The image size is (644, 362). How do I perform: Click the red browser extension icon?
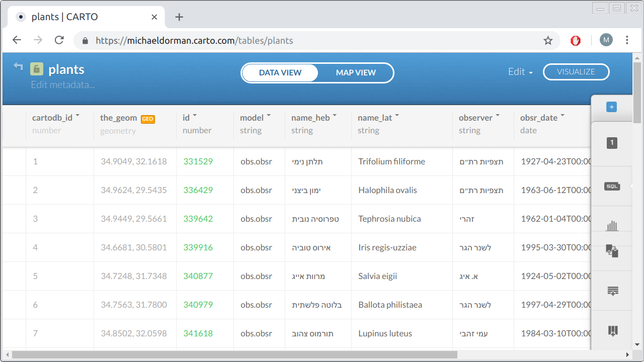point(576,41)
